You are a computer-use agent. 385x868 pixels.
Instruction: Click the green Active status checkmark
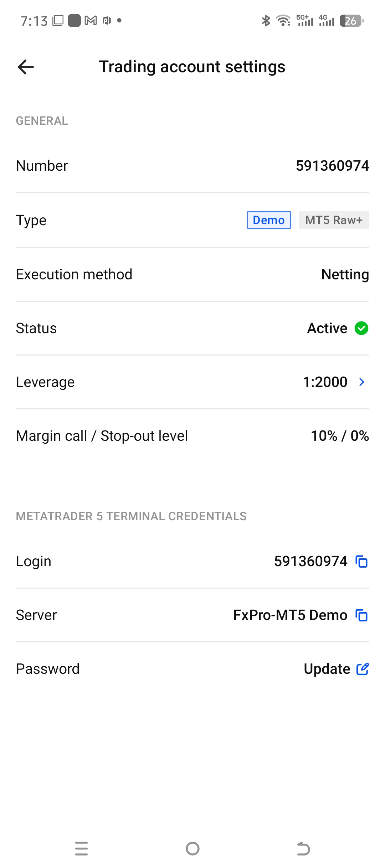[x=361, y=328]
